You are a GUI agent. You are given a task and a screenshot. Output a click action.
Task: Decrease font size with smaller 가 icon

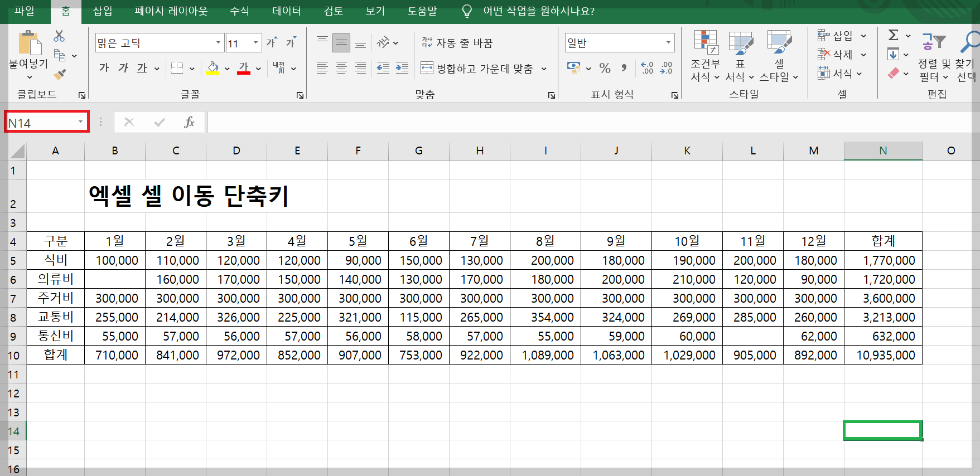tap(291, 42)
